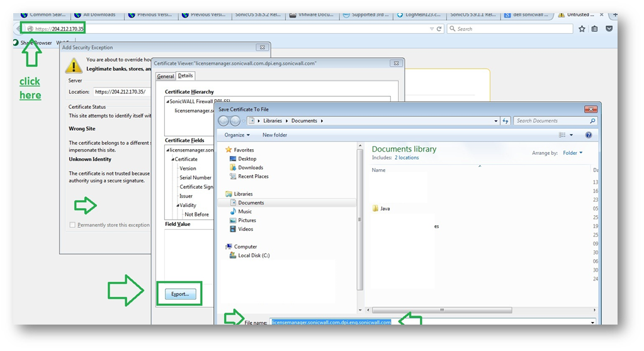Open the Java folder
Screen dimensions: 644x351
[x=385, y=208]
